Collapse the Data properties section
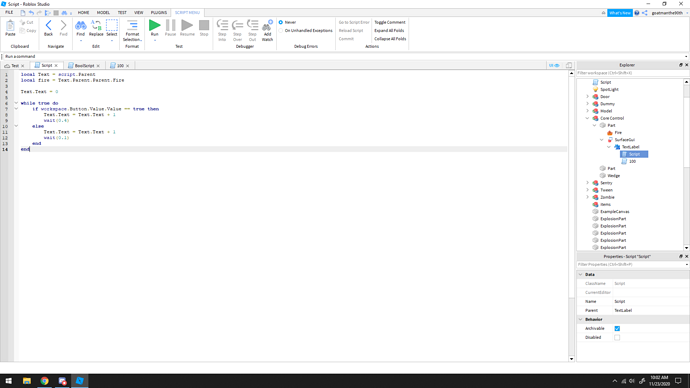Image resolution: width=690 pixels, height=388 pixels. 580,275
